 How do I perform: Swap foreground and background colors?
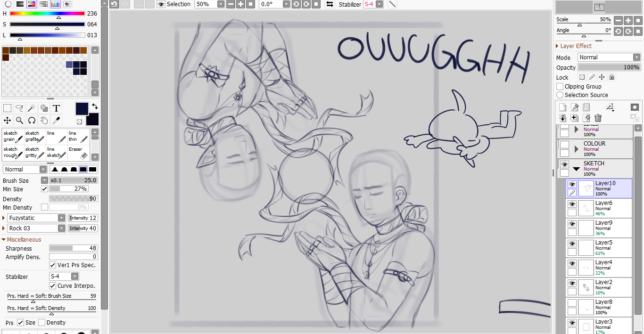click(95, 106)
